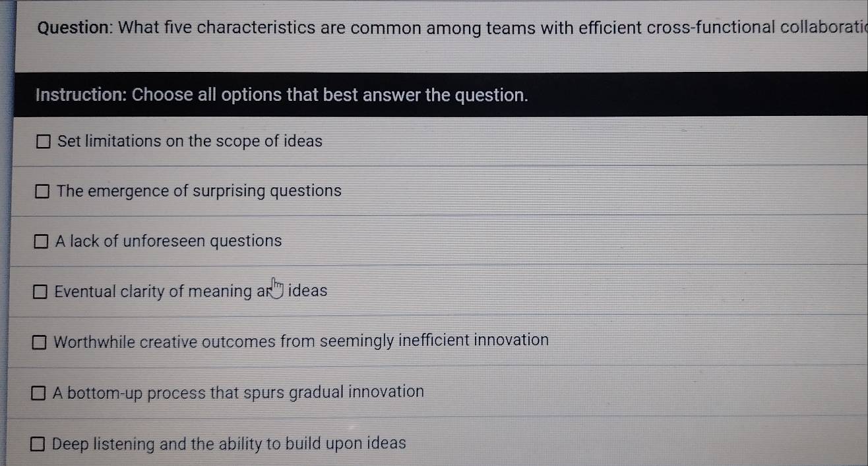Mark the 'Deep listening' option checkbox
Viewport: 868px width, 466px height.
point(38,445)
